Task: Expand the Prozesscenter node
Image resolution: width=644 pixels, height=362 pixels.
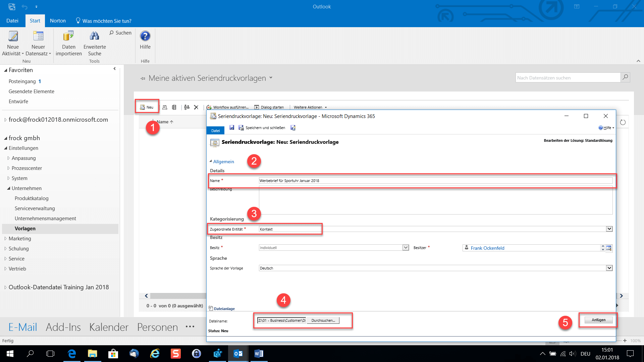Action: click(x=9, y=168)
